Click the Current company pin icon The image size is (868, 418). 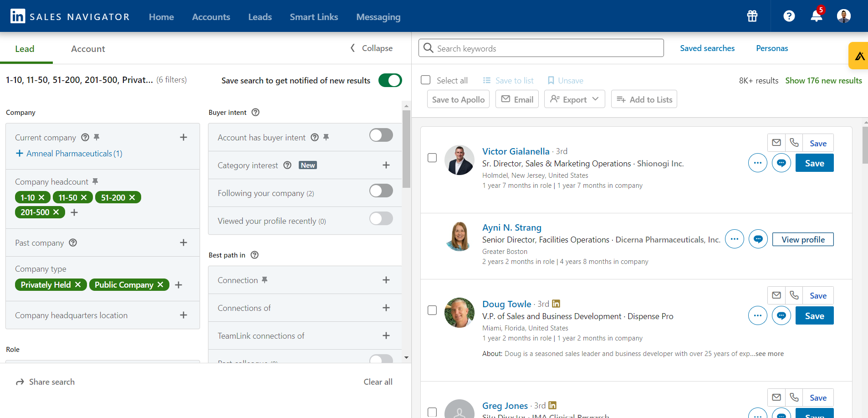tap(97, 137)
